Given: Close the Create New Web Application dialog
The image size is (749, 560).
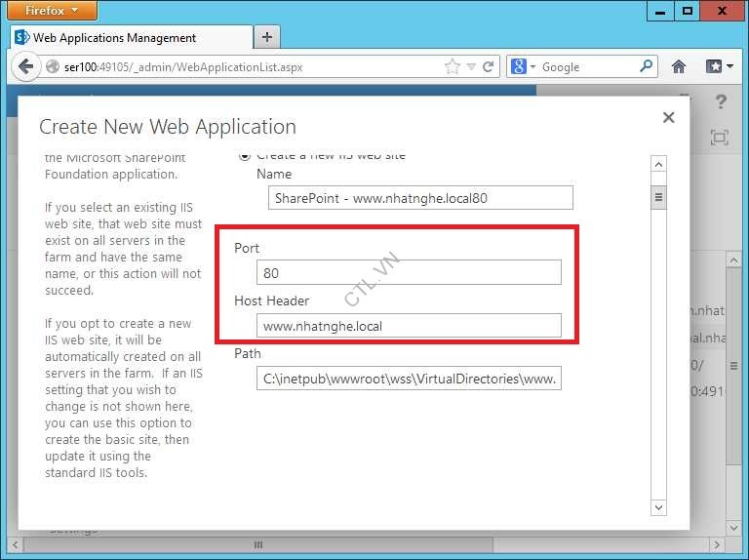Looking at the screenshot, I should pyautogui.click(x=668, y=117).
